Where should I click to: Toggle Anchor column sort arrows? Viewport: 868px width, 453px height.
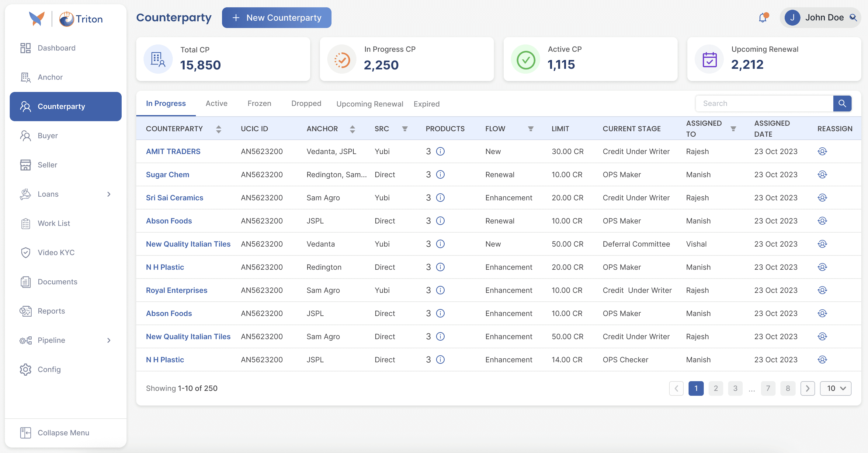click(352, 129)
